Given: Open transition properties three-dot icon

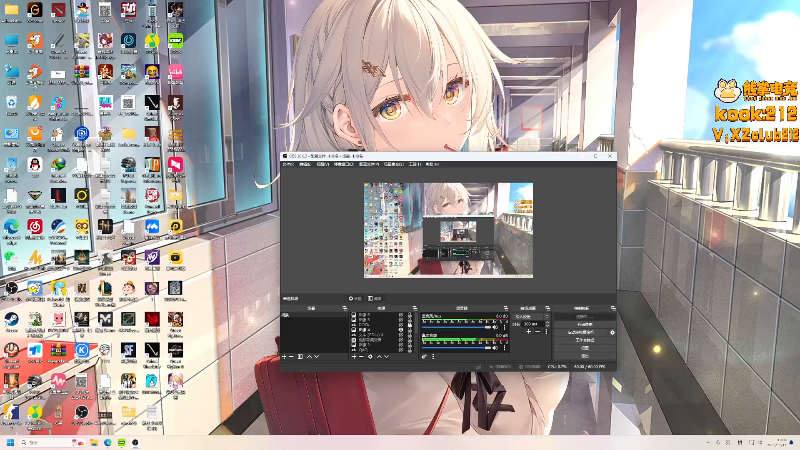Looking at the screenshot, I should (546, 332).
